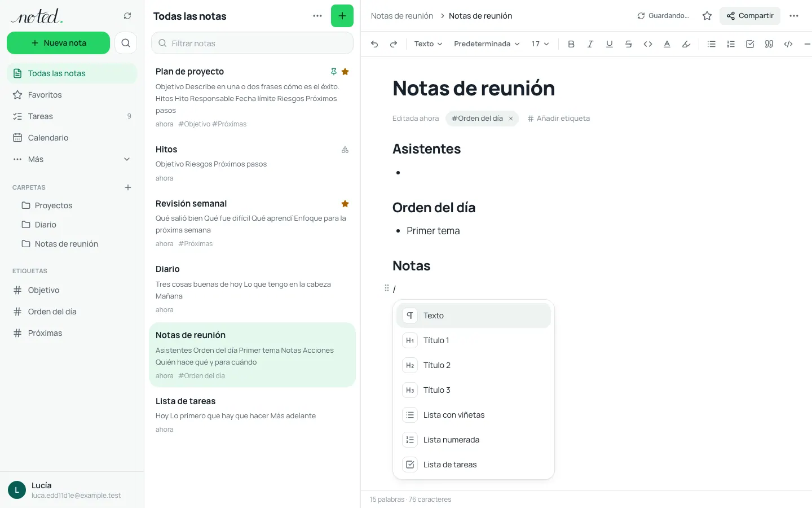Open Calendario in the sidebar
The width and height of the screenshot is (812, 508).
(x=72, y=138)
